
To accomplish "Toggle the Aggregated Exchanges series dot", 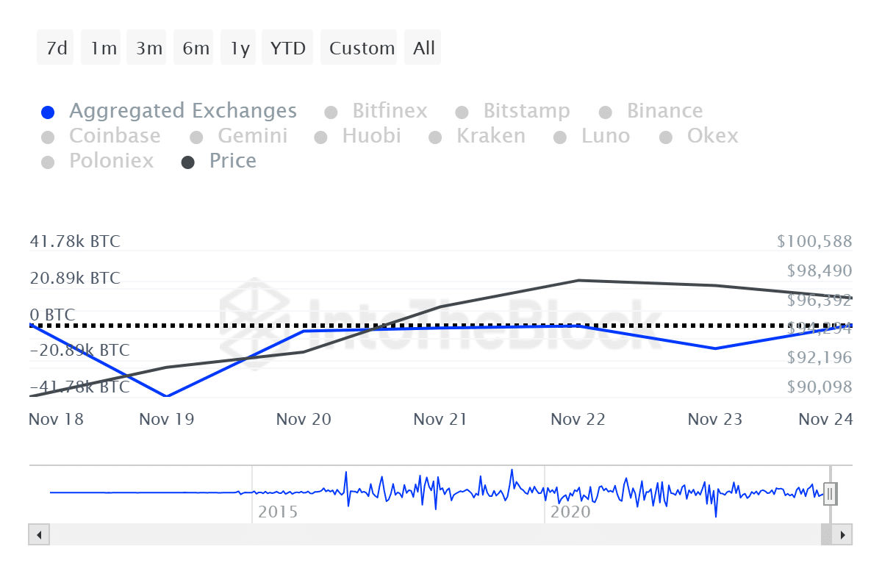I will pyautogui.click(x=48, y=111).
